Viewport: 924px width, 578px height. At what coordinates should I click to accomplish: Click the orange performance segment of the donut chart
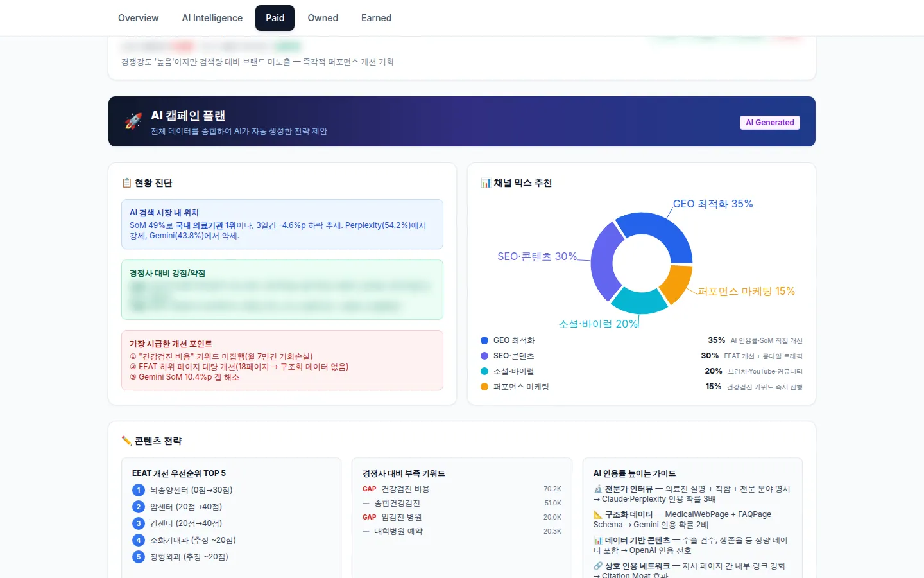[678, 283]
